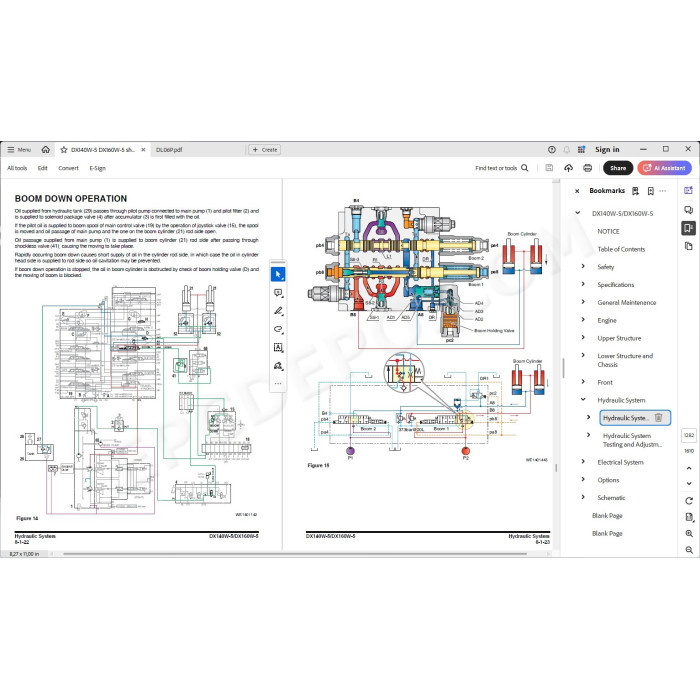Choose the selection arrow tool
700x700 pixels.
278,274
